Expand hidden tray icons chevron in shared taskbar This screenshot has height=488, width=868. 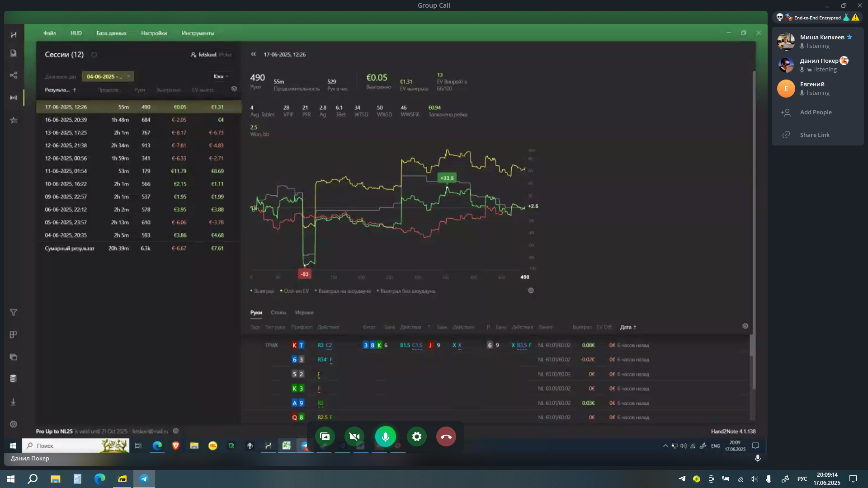665,446
